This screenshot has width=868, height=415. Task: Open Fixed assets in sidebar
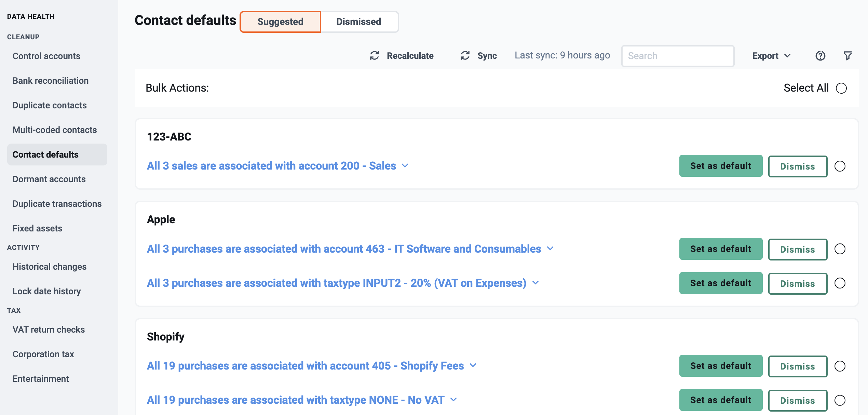(38, 228)
